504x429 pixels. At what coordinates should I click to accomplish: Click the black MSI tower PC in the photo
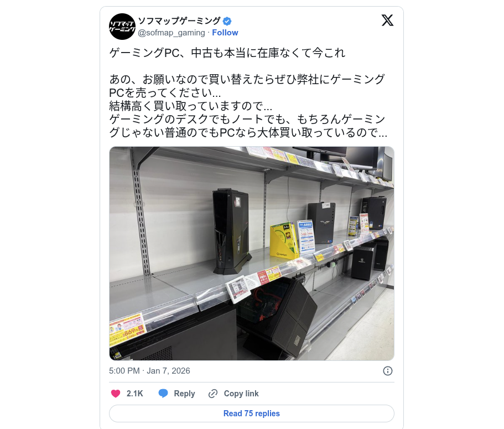click(231, 231)
